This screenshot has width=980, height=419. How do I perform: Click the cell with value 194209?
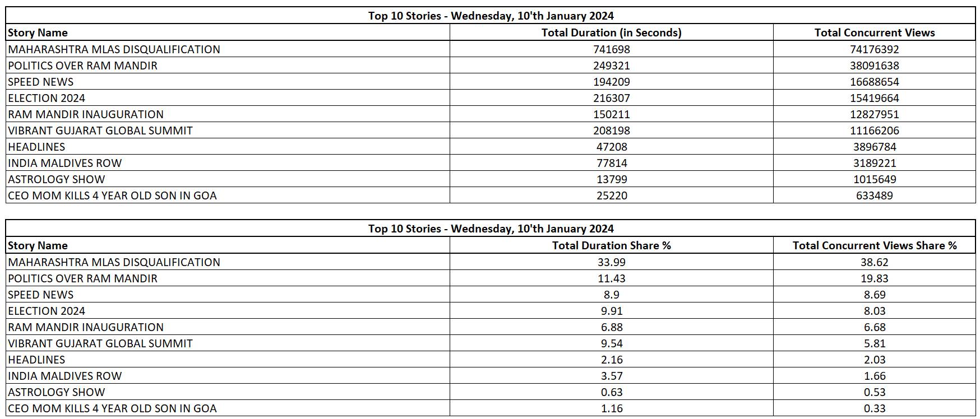pos(611,82)
